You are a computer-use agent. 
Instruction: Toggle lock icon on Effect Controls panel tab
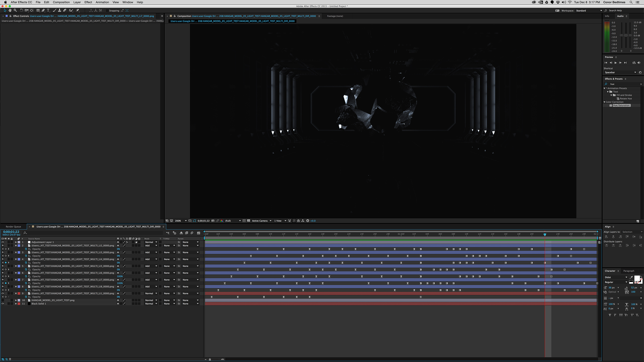[x=11, y=16]
